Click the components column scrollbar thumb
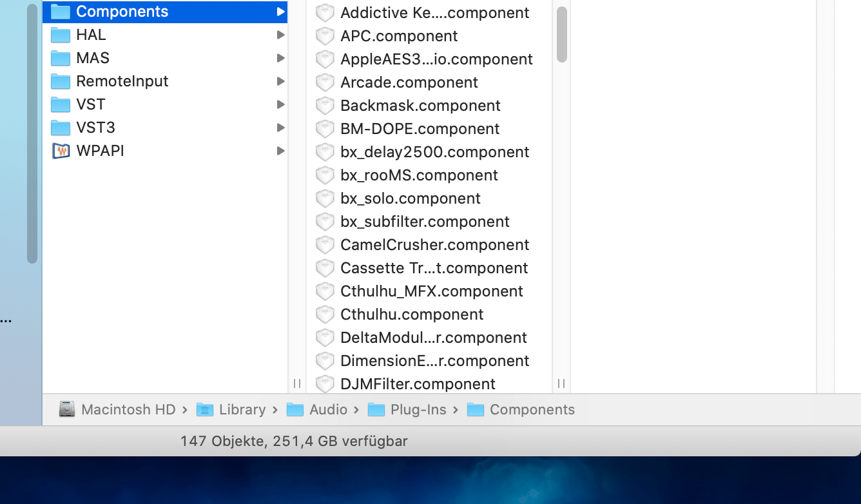This screenshot has width=861, height=504. coord(562,34)
